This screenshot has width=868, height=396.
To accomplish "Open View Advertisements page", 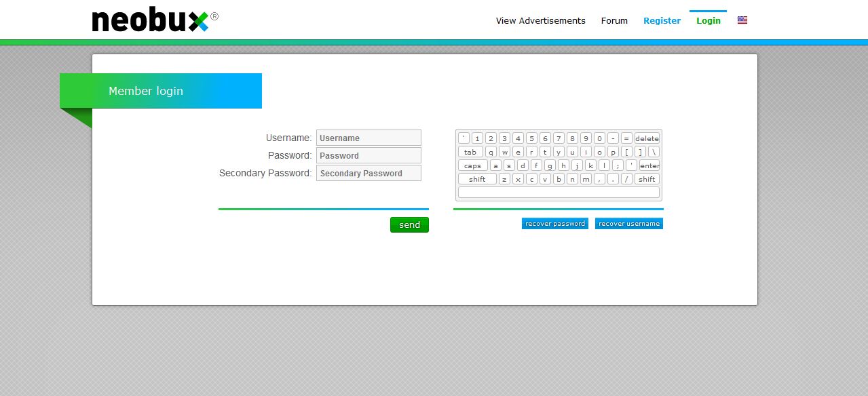I will [541, 20].
